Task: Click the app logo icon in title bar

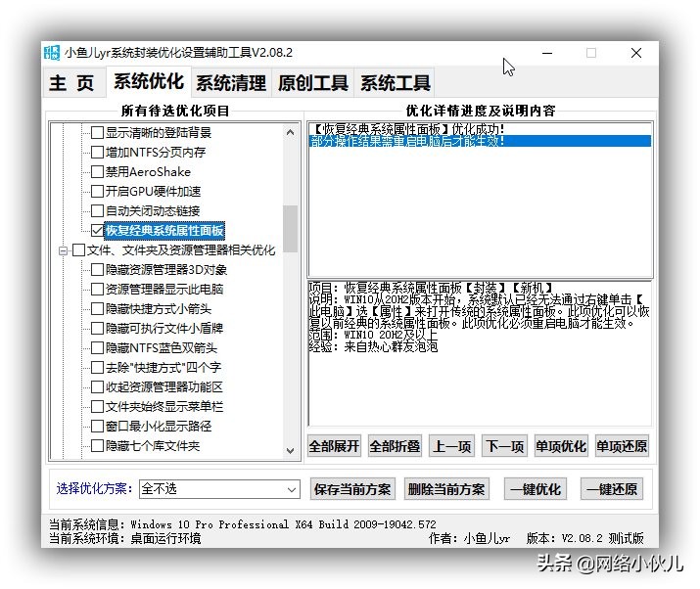Action: [52, 53]
